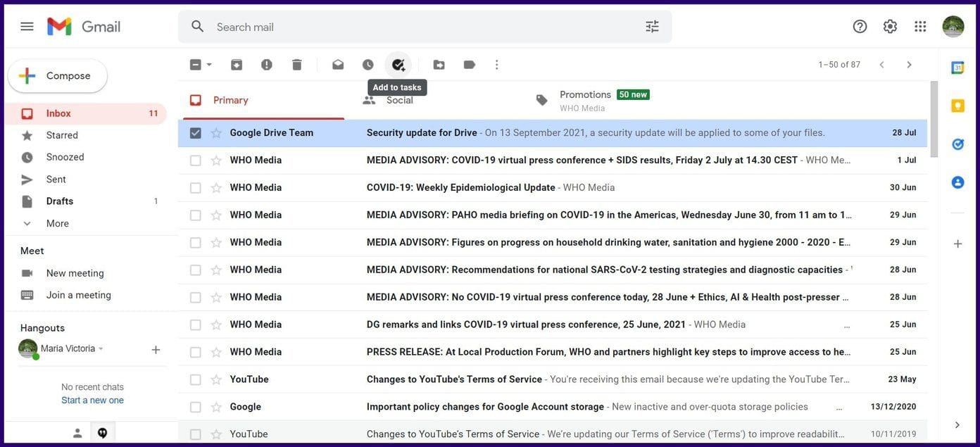The height and width of the screenshot is (447, 980).
Task: Snooze selected mail with the clock icon
Action: (x=368, y=65)
